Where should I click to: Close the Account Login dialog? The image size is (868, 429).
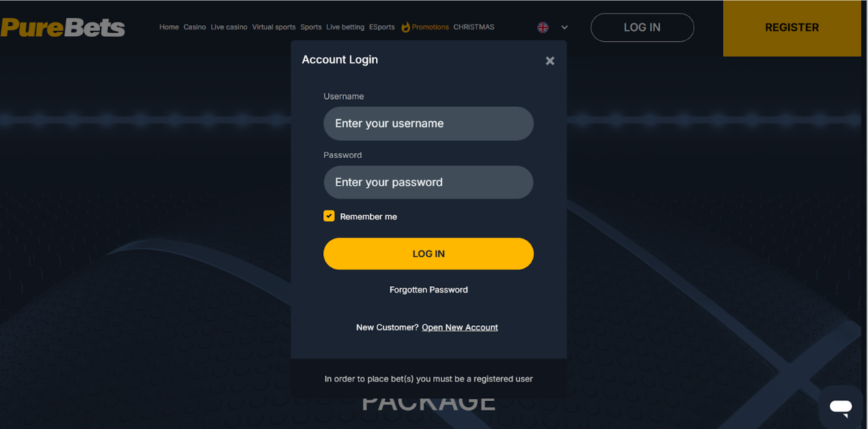click(550, 61)
